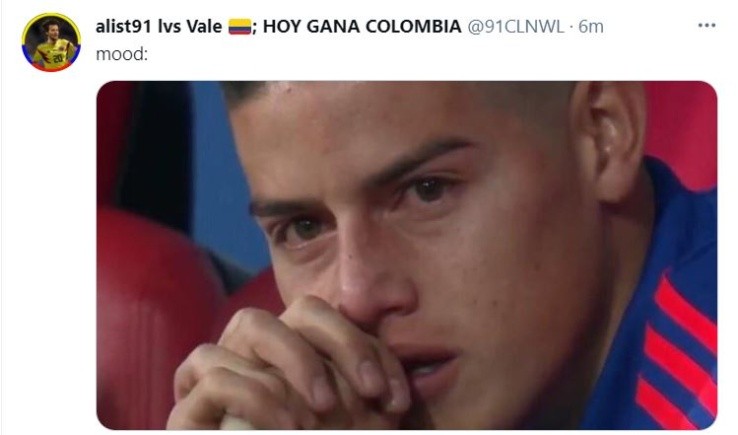Click the player's ear in the photo

[610, 139]
